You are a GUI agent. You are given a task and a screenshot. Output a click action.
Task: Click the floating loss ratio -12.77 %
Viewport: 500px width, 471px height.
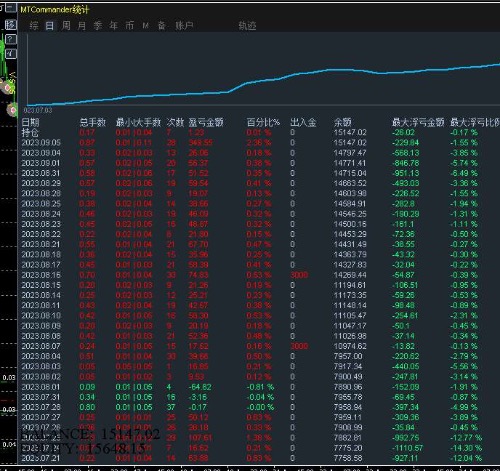click(x=466, y=438)
